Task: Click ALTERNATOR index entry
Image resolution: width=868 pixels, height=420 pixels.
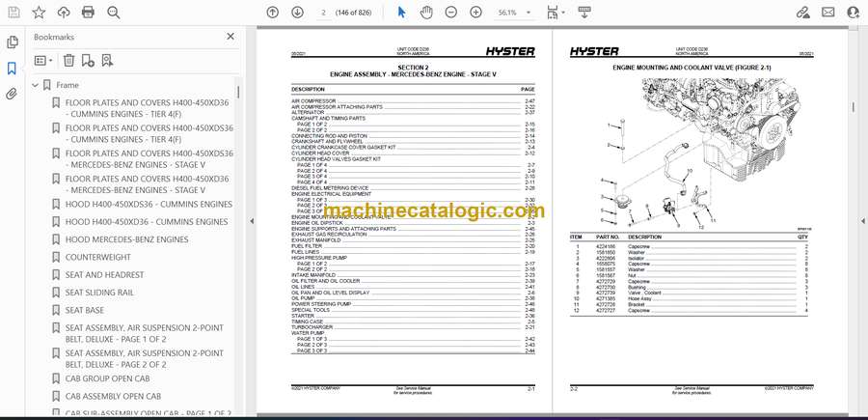Action: [413, 112]
